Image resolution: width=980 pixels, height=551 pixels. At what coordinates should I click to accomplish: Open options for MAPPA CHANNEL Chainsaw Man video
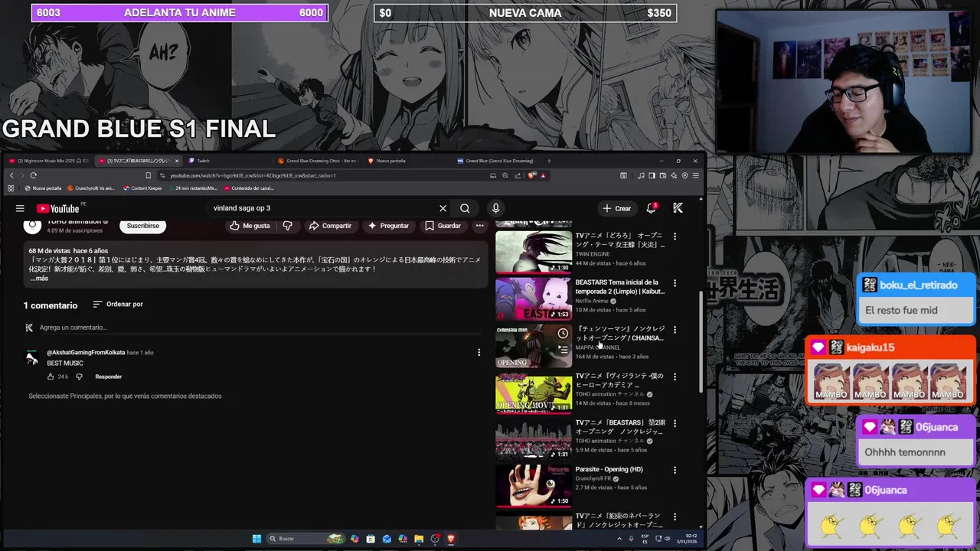[x=675, y=330]
